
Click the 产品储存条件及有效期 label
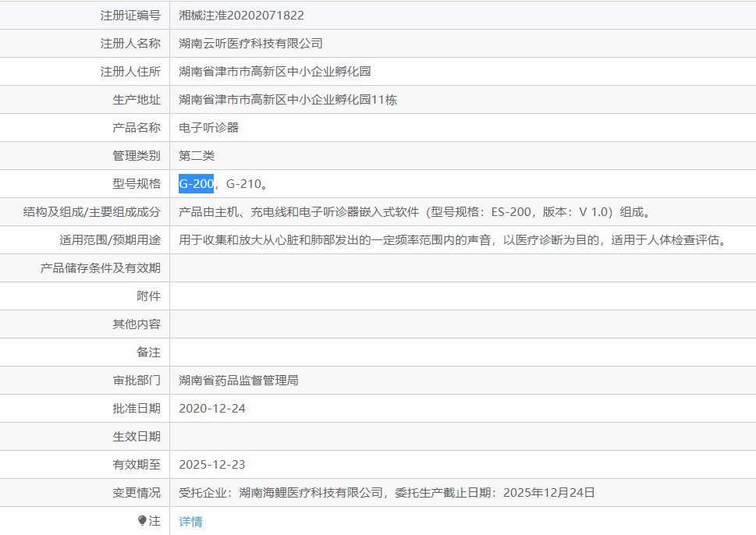[101, 268]
